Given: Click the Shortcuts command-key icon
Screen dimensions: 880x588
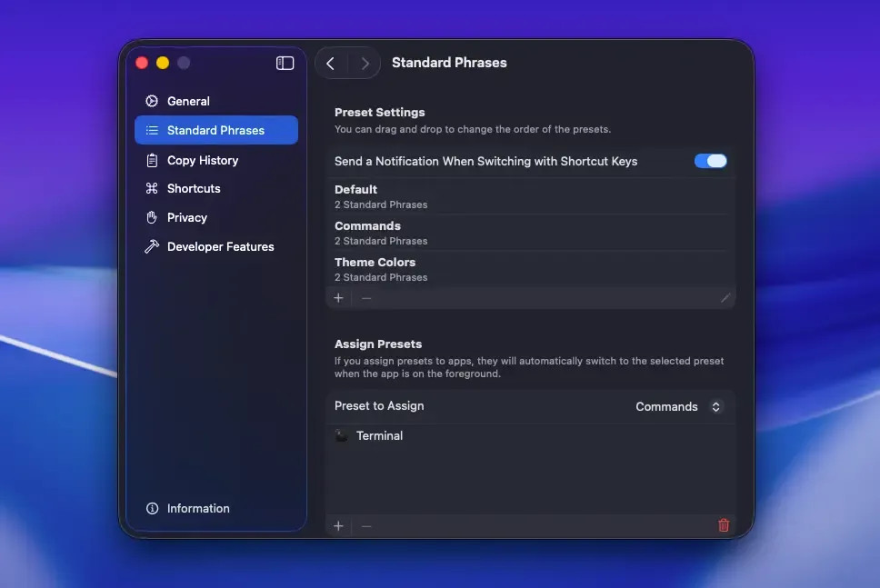Looking at the screenshot, I should pyautogui.click(x=152, y=188).
